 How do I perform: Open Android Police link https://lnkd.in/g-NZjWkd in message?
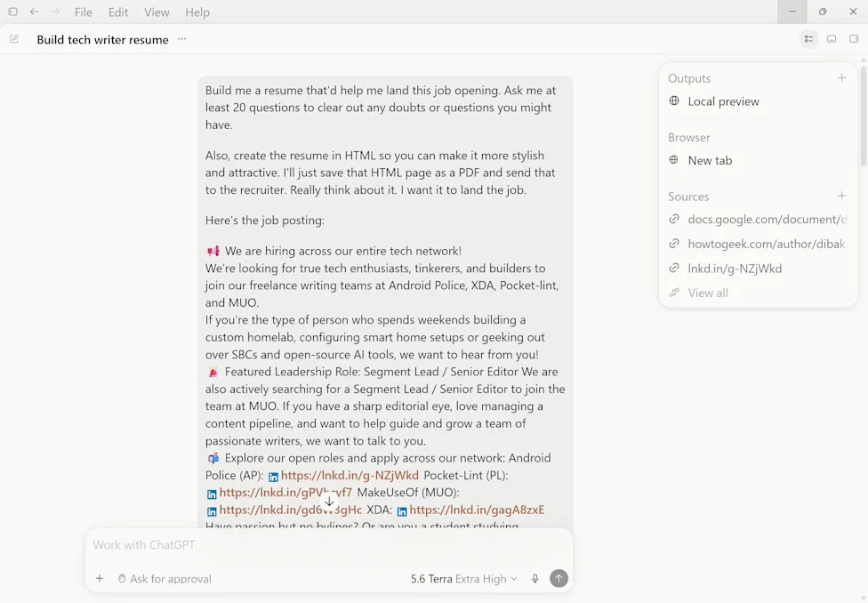click(350, 475)
